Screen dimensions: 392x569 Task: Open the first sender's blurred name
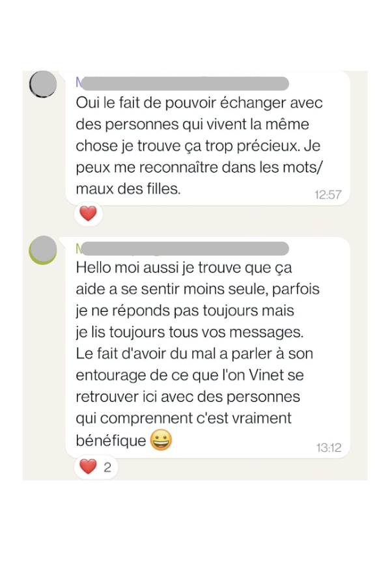[x=182, y=83]
